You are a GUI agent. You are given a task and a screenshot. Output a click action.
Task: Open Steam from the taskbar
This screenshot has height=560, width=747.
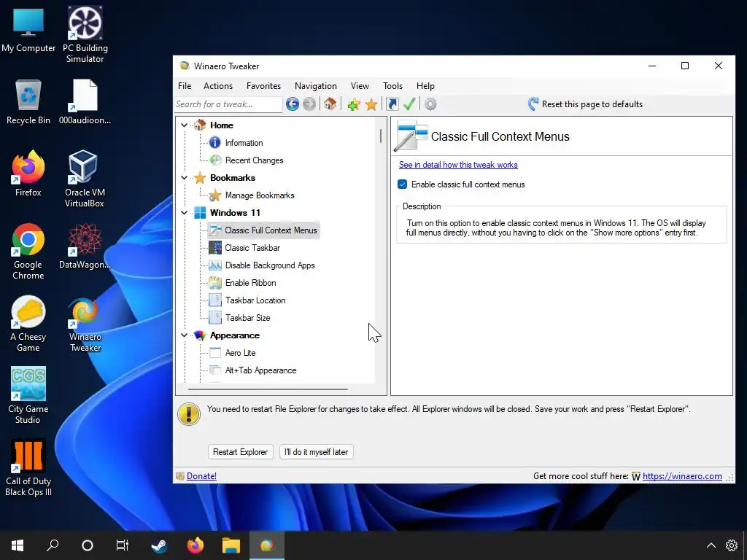(x=159, y=545)
